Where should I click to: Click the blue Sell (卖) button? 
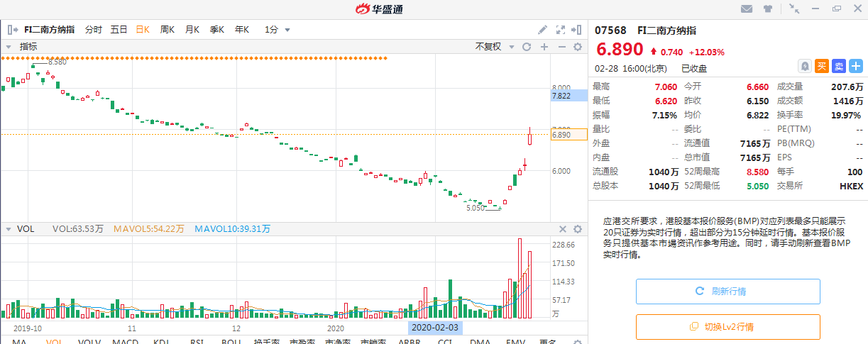(839, 66)
